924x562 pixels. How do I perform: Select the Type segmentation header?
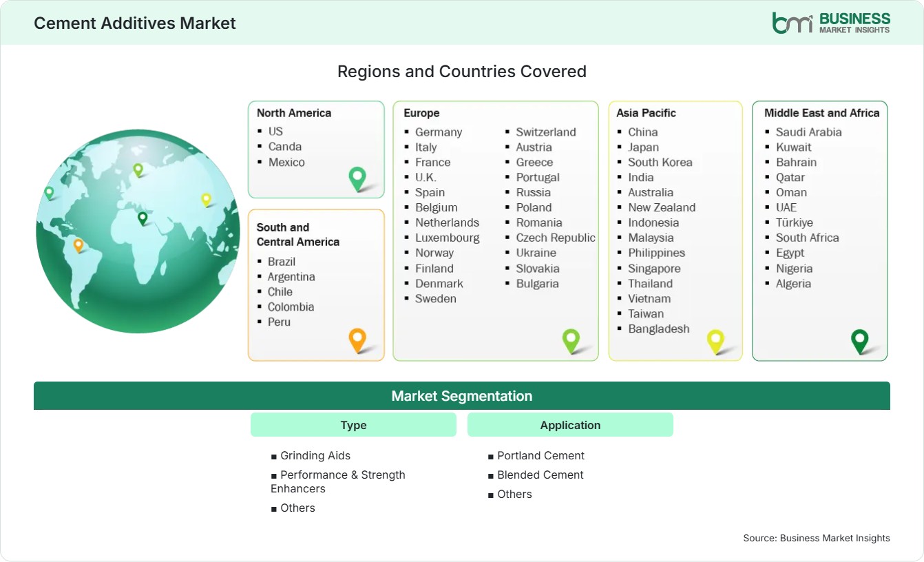(x=353, y=425)
